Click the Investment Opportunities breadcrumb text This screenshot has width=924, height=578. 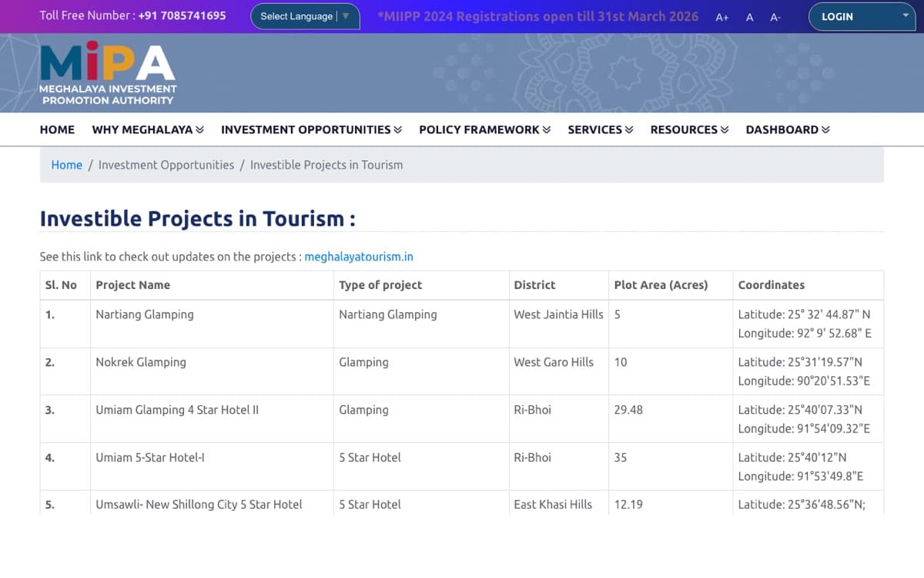click(166, 165)
